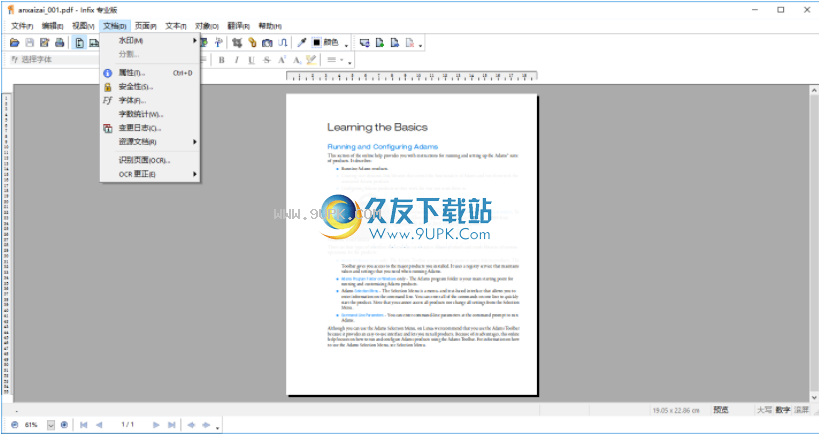
Task: Click the 文档 Document menu
Action: point(114,26)
